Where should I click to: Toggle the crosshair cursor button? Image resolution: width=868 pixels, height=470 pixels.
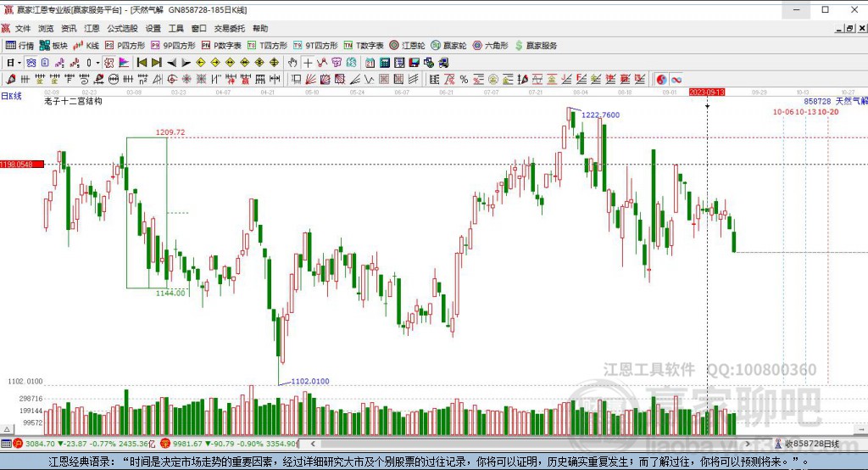[308, 63]
